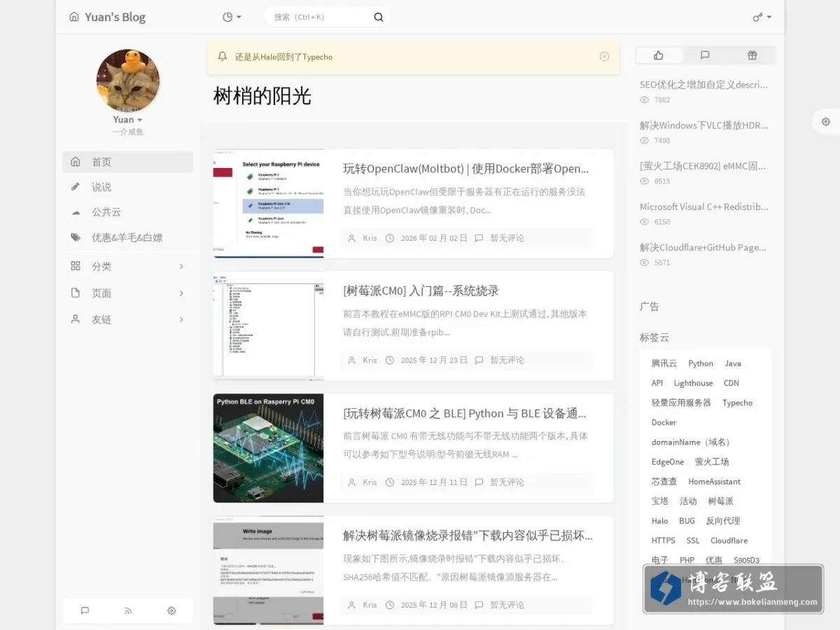Open the floating settings gear at right edge
The height and width of the screenshot is (630, 840).
click(826, 121)
